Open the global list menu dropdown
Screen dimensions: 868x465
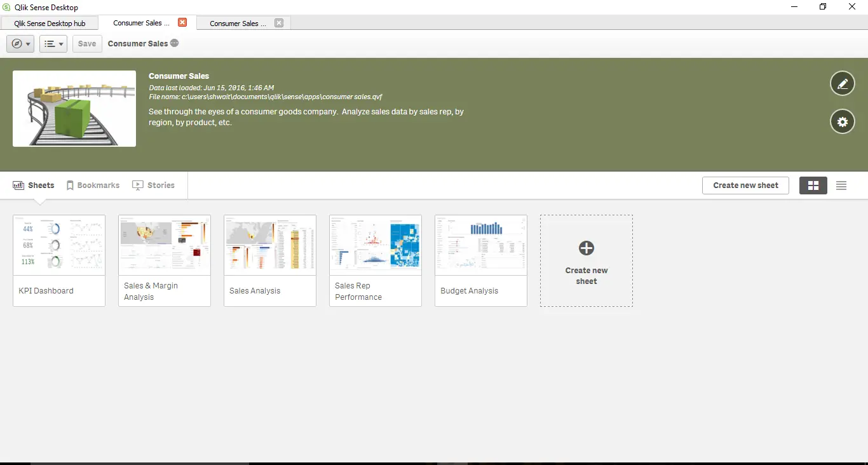53,44
